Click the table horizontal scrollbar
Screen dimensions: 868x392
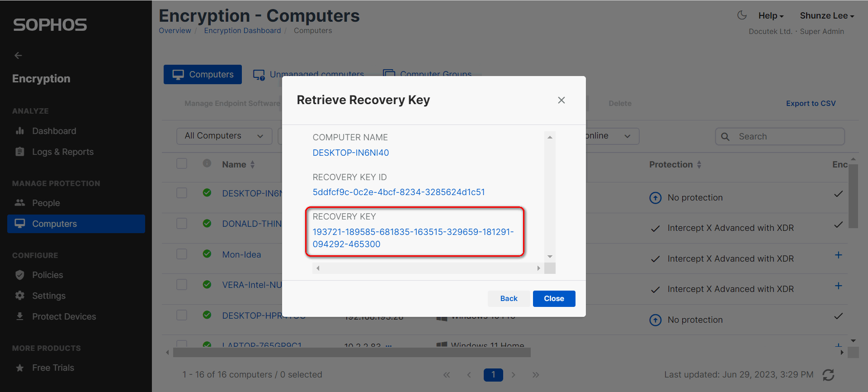tap(352, 352)
